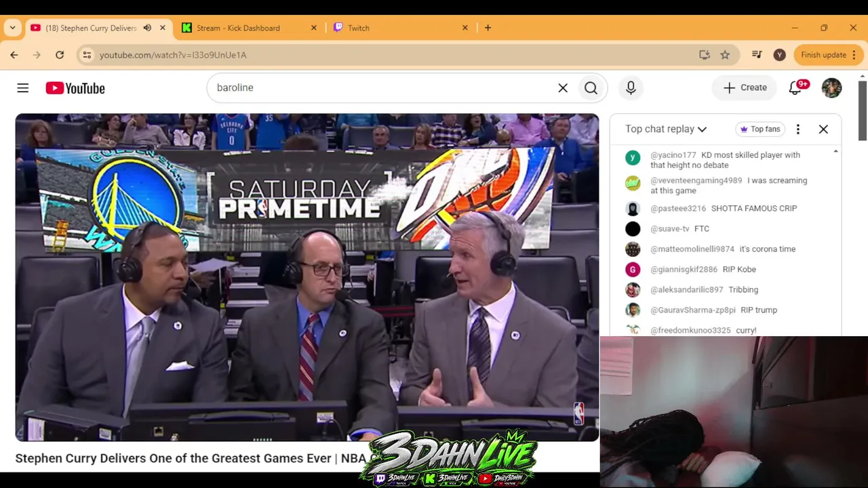Open @aleksandarilic897's chat avatar
This screenshot has width=868, height=488.
633,290
